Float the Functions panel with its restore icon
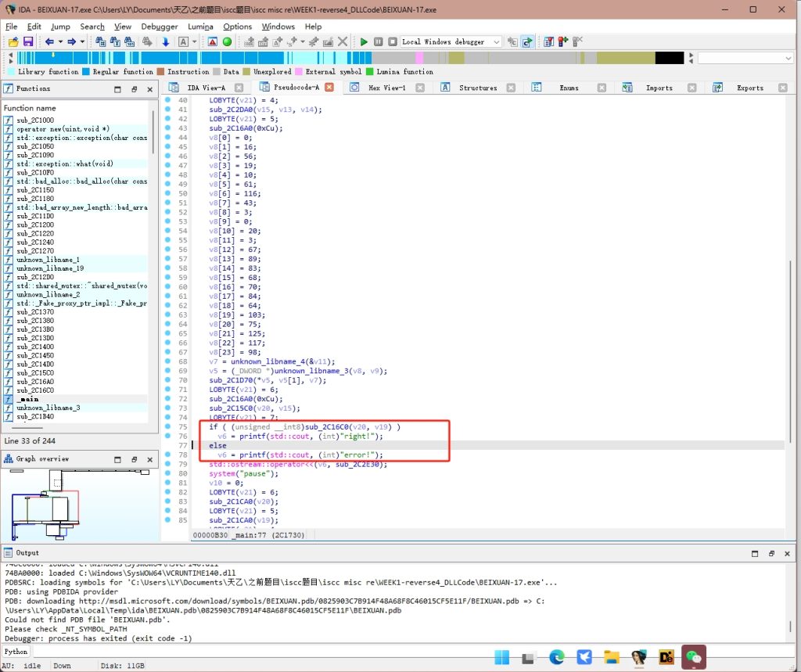This screenshot has height=672, width=801. [x=134, y=89]
